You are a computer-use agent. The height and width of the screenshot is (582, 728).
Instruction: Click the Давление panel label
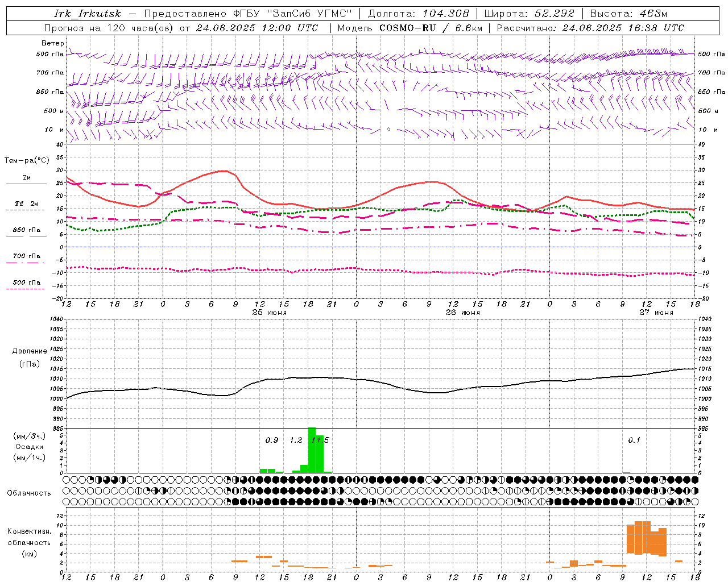30,351
